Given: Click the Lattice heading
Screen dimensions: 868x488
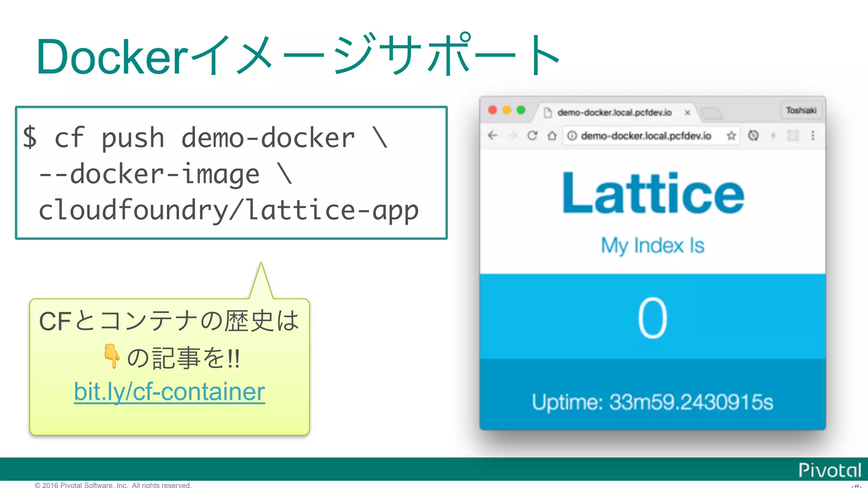Looking at the screenshot, I should [653, 193].
